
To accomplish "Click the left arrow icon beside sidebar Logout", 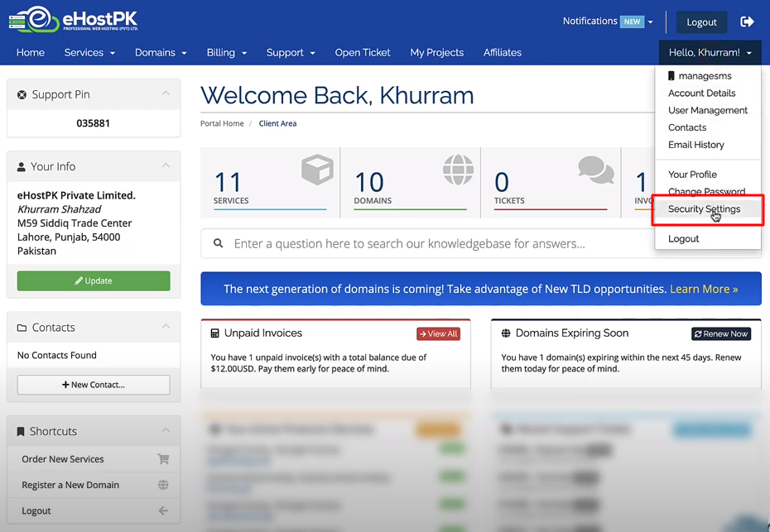I will coord(163,510).
